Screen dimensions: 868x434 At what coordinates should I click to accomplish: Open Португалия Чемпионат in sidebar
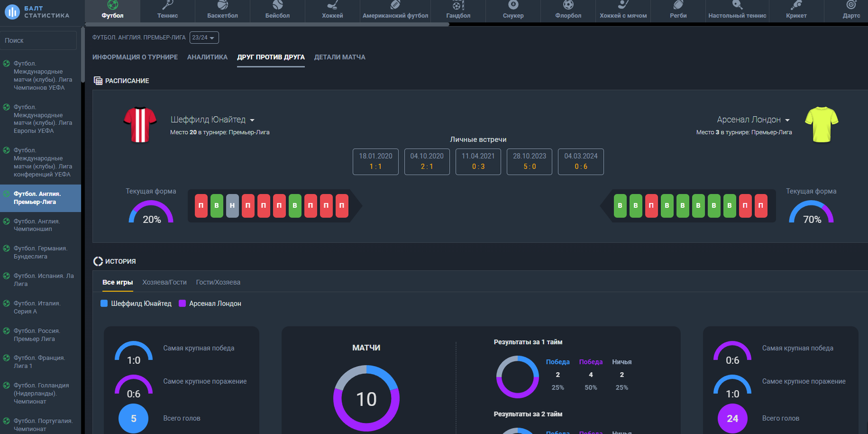(41, 425)
